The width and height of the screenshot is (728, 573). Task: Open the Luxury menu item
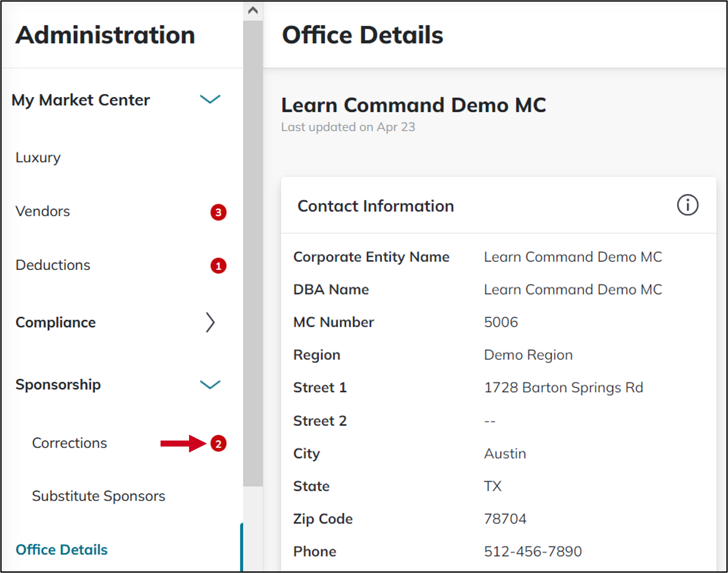coord(38,158)
